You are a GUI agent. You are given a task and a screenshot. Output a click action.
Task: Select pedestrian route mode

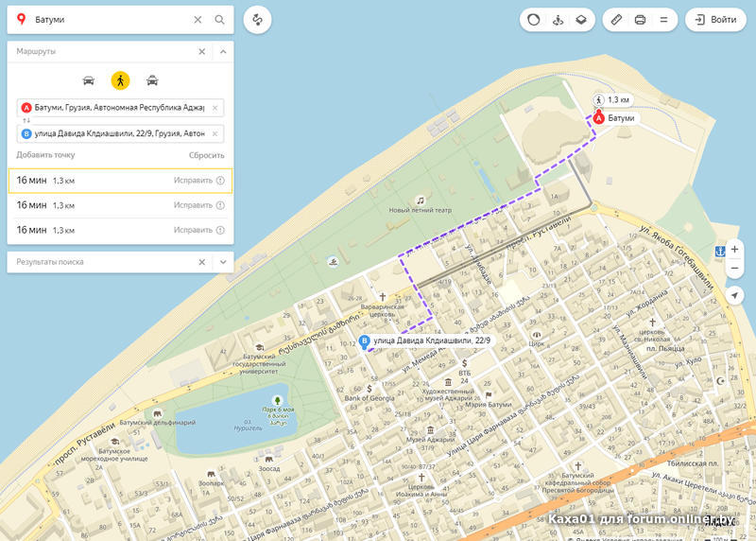click(x=121, y=80)
